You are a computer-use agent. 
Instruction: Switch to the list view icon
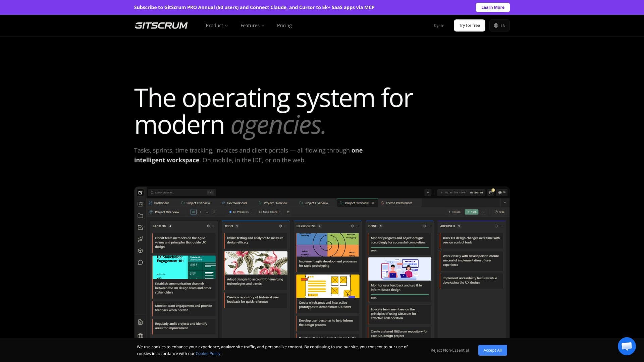[201, 212]
